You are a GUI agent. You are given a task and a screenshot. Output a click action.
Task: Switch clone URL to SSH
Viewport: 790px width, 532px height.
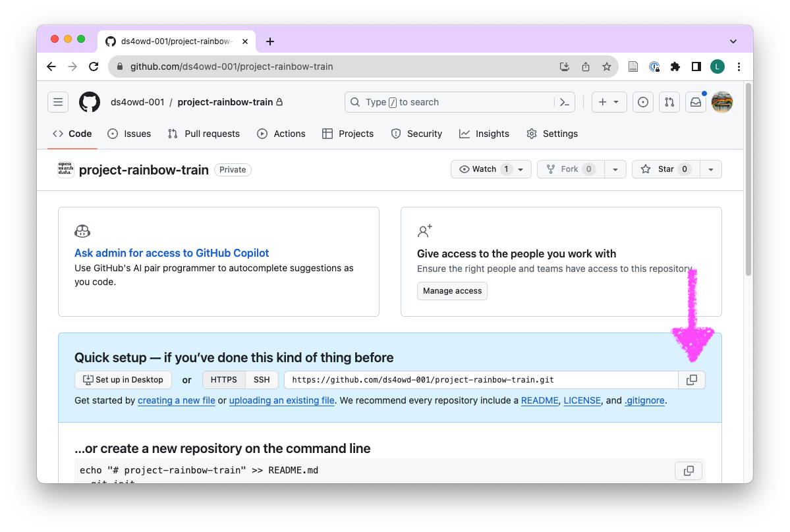[262, 380]
